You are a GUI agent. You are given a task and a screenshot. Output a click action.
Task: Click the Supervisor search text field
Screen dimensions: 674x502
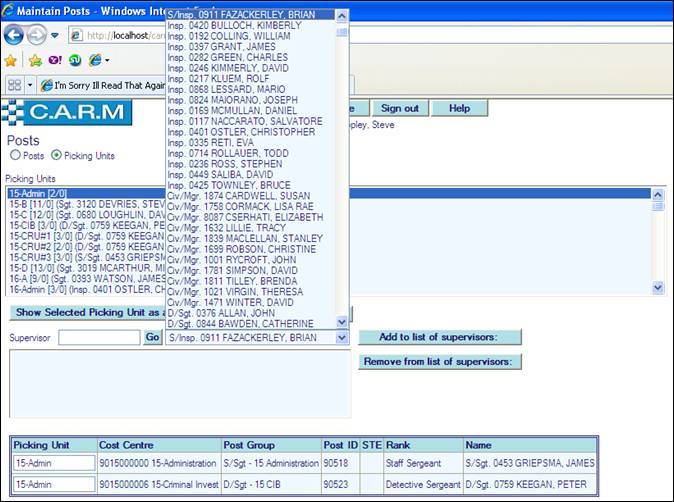pos(99,338)
